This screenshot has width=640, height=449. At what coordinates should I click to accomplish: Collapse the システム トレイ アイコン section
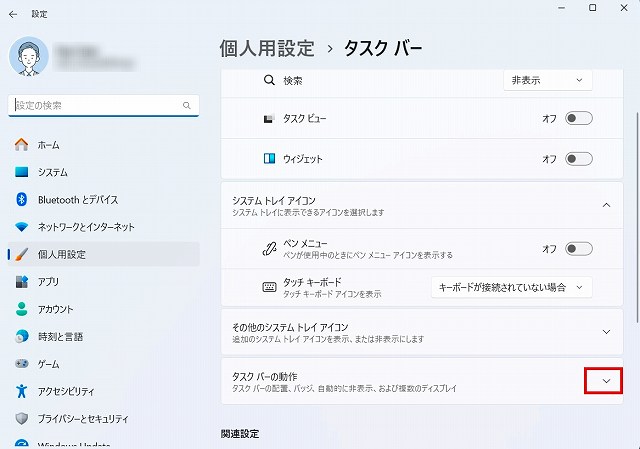(x=605, y=205)
